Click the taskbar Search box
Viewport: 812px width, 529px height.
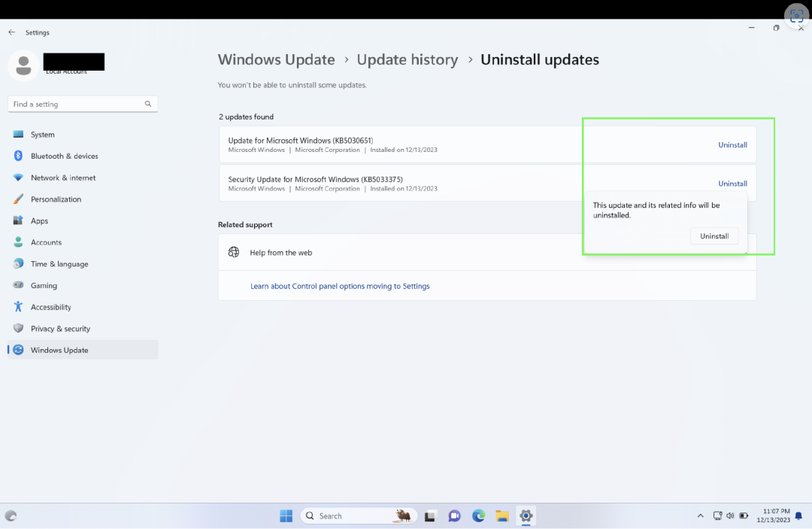[x=359, y=515]
